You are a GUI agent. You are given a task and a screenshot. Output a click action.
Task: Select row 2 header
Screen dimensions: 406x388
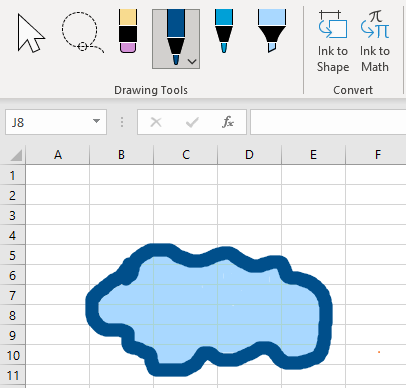(x=13, y=195)
